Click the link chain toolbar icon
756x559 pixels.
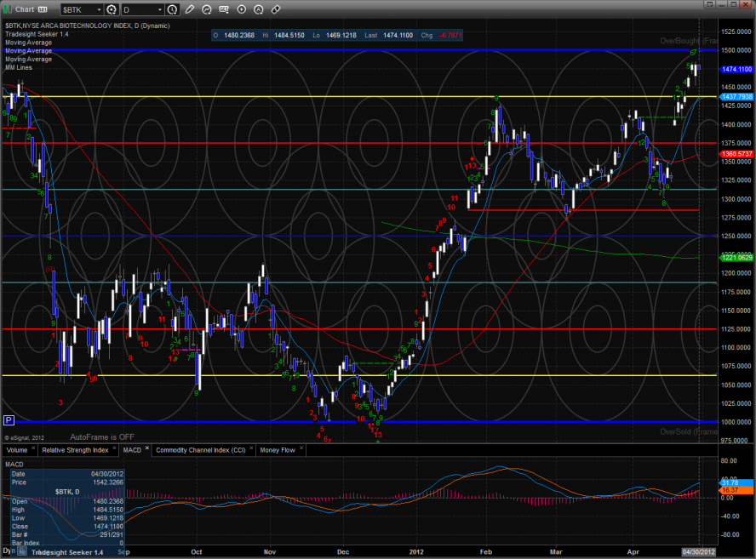click(x=276, y=9)
